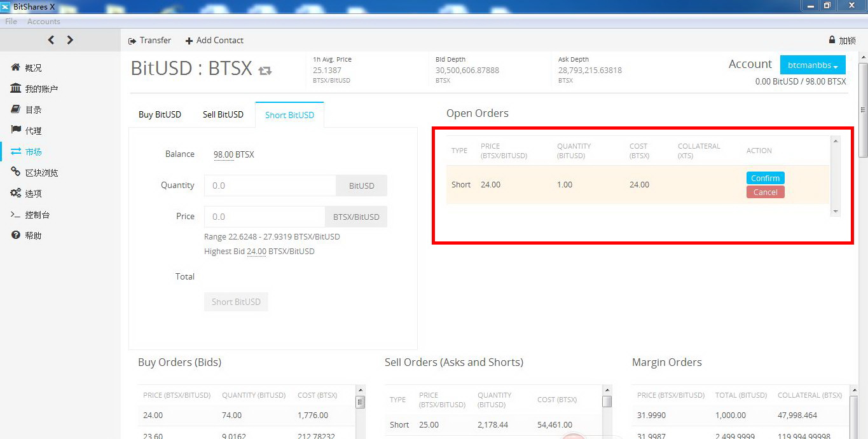Click the plus icon of Add Contact

coord(189,41)
